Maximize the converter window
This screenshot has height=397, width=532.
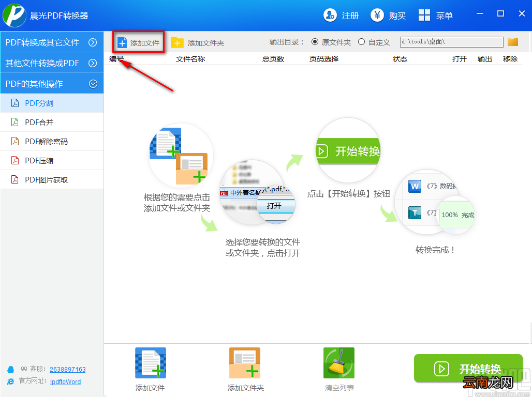(501, 13)
